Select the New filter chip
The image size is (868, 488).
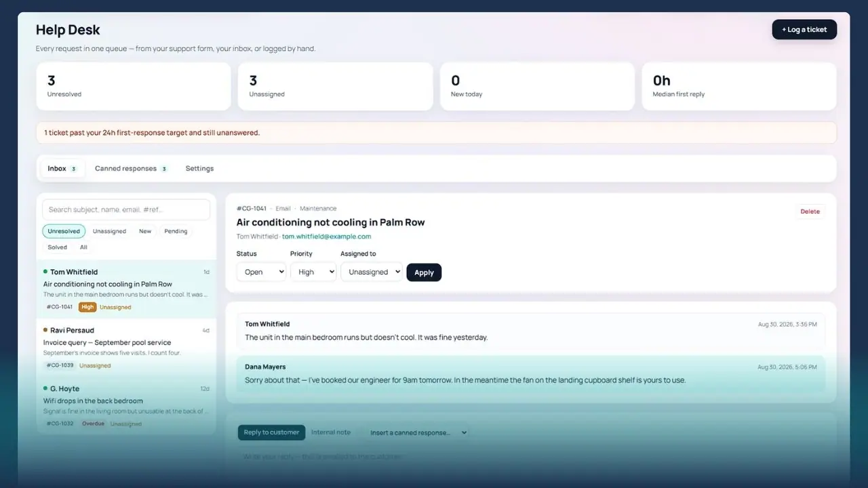[145, 231]
